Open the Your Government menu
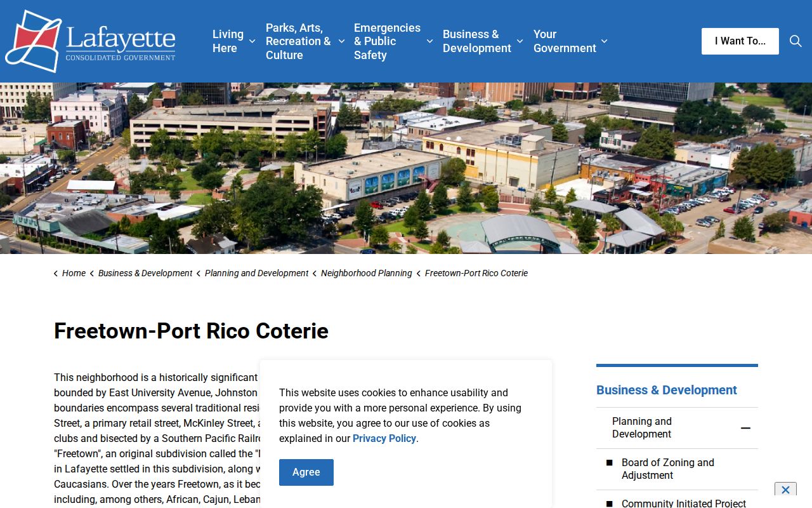 coord(565,41)
